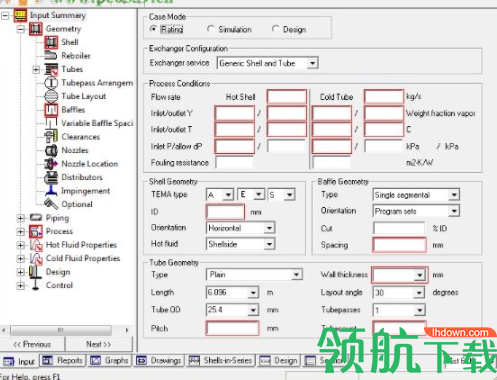Switch to the Graphs tab
The width and height of the screenshot is (497, 380).
point(110,360)
